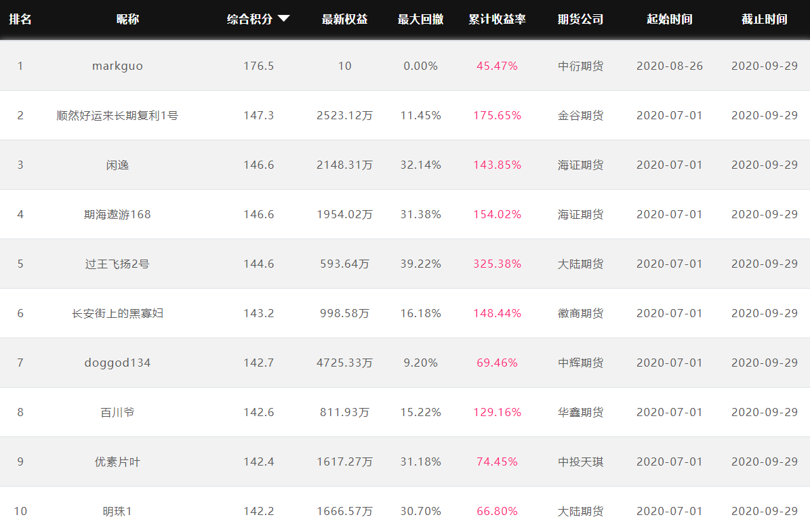Screen dimensions: 810x532
Task: Click company 中衍期货
Action: [x=581, y=66]
